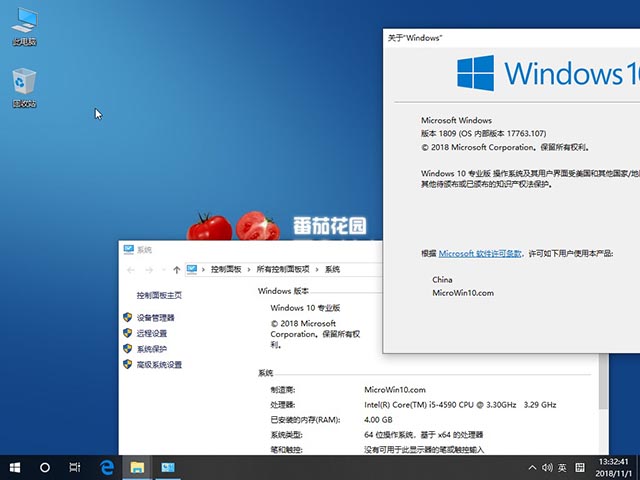The image size is (640, 480).
Task: Open the Recycle Bin desktop icon
Action: coord(24,88)
